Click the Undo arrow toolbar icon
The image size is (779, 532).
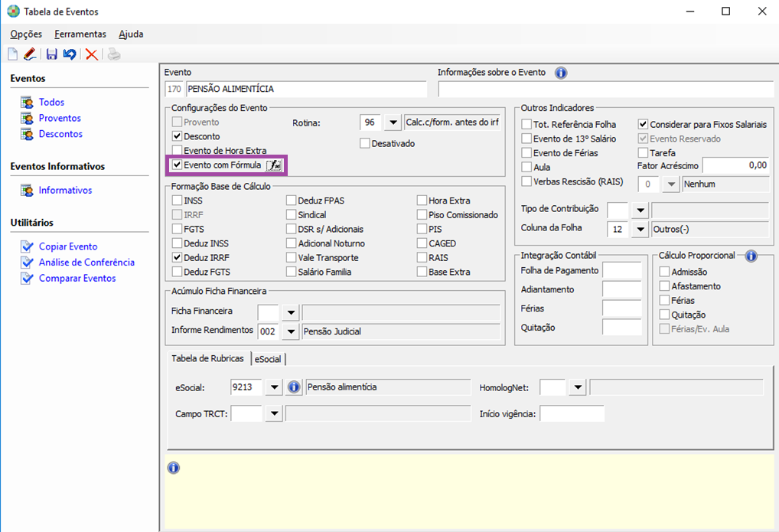(70, 54)
